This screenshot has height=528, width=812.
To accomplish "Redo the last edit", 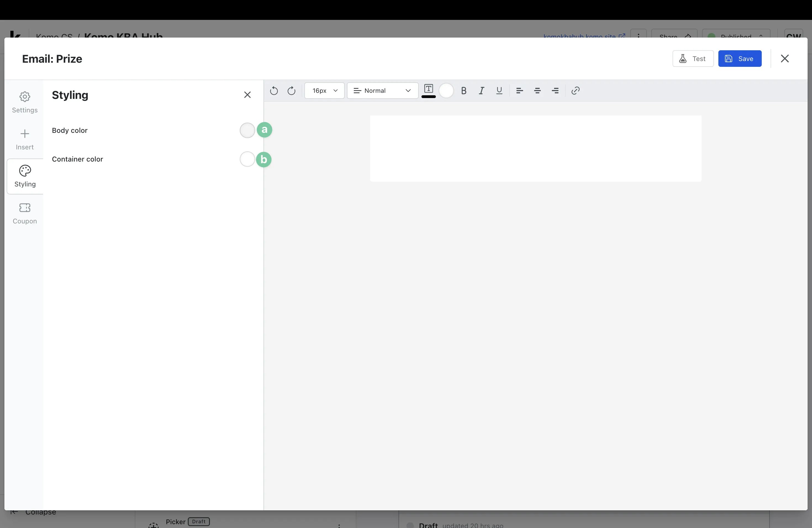I will click(x=291, y=91).
